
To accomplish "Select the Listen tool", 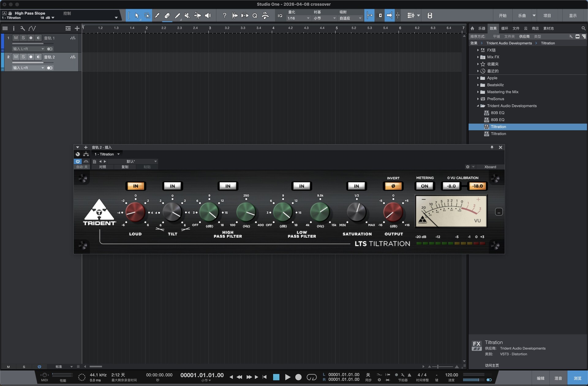I will point(208,15).
